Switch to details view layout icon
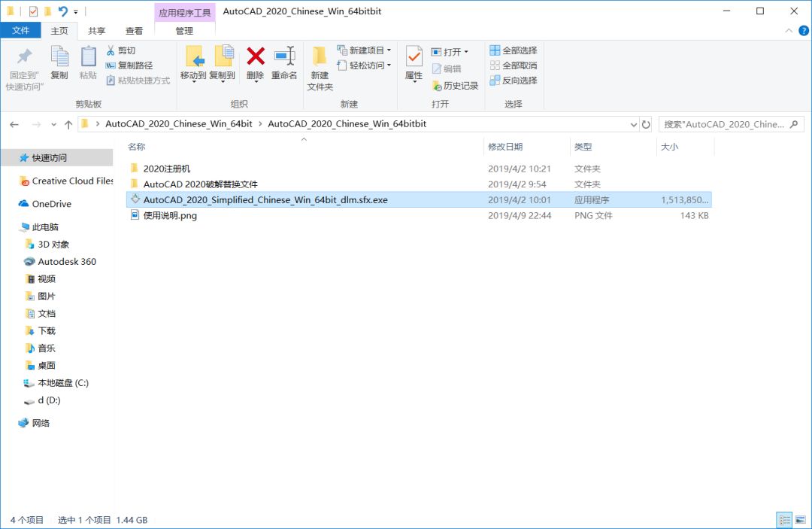 click(x=784, y=519)
